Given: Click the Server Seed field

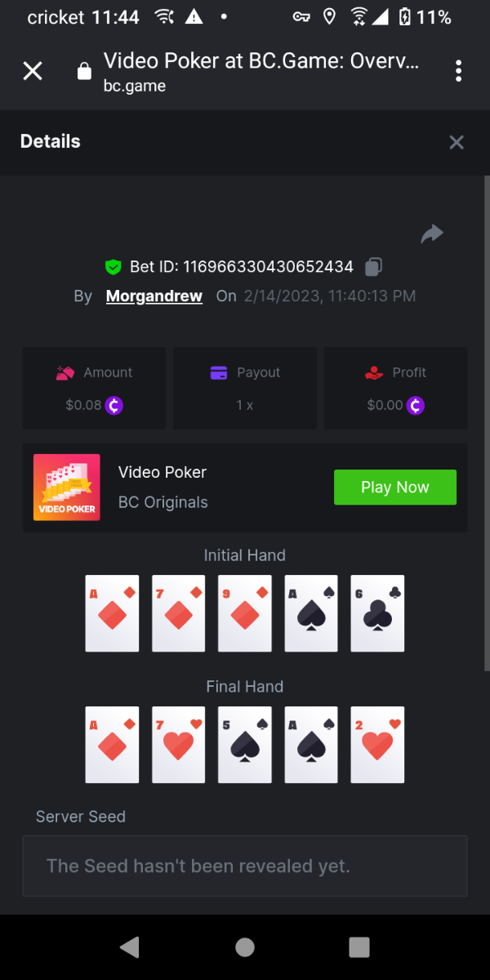Looking at the screenshot, I should 245,866.
